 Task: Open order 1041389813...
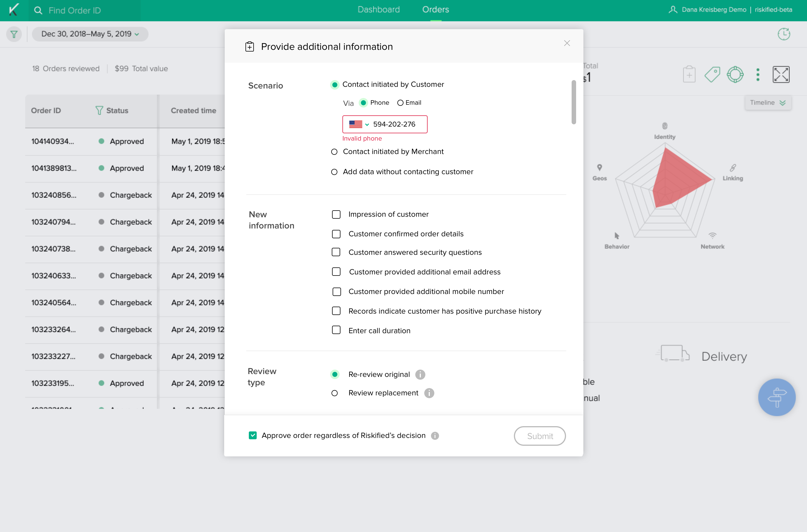[x=54, y=168]
